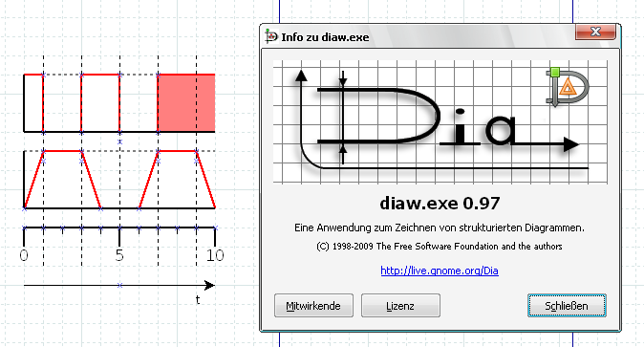Viewport: 644px width, 347px height.
Task: Click the midpoint handle on the time arrow
Action: 119,285
